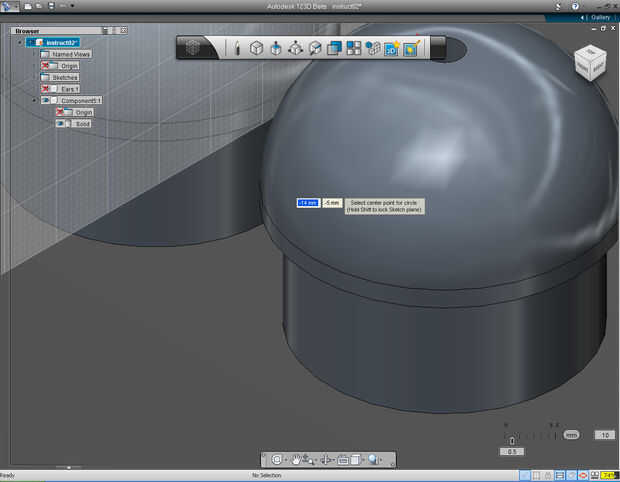Open the Primitives cube tool

pyautogui.click(x=256, y=48)
